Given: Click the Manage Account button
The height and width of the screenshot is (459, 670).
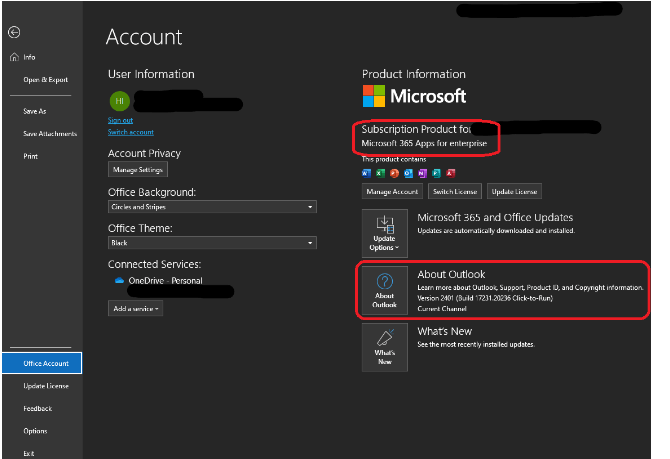Looking at the screenshot, I should (x=392, y=191).
